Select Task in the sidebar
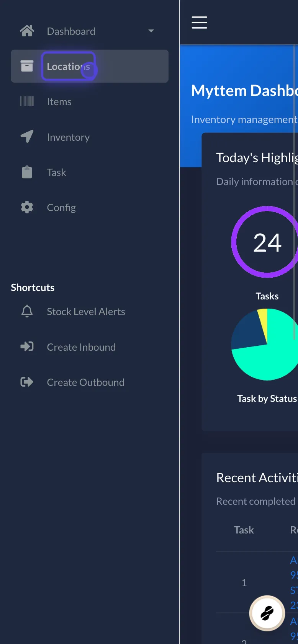This screenshot has height=644, width=298. [x=90, y=172]
